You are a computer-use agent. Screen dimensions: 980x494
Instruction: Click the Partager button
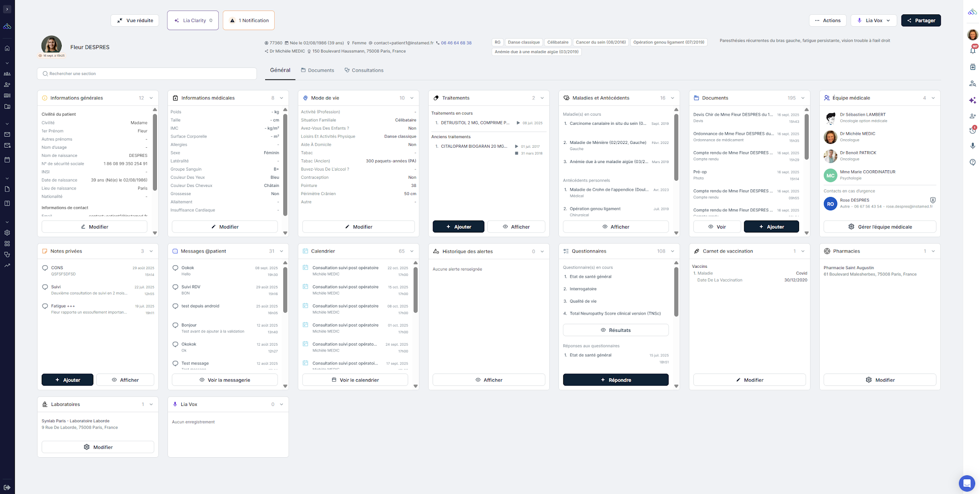[921, 21]
